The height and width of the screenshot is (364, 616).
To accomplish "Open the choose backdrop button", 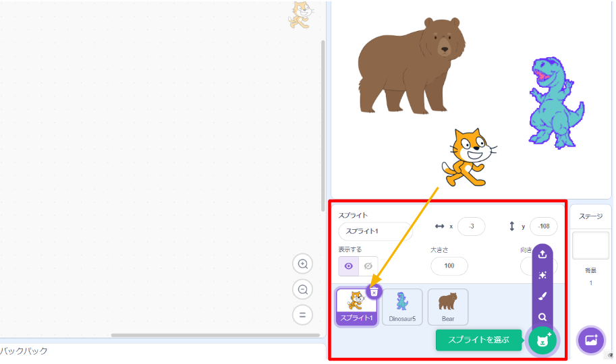I will point(591,340).
